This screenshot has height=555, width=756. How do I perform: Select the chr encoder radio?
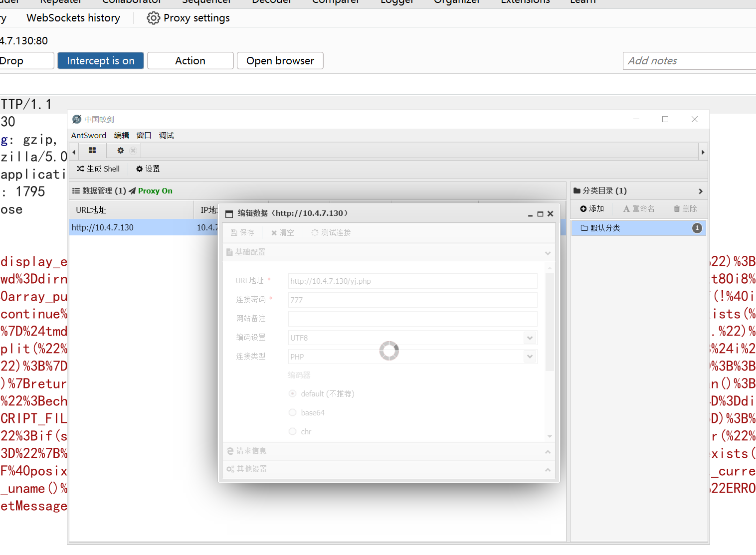[293, 431]
